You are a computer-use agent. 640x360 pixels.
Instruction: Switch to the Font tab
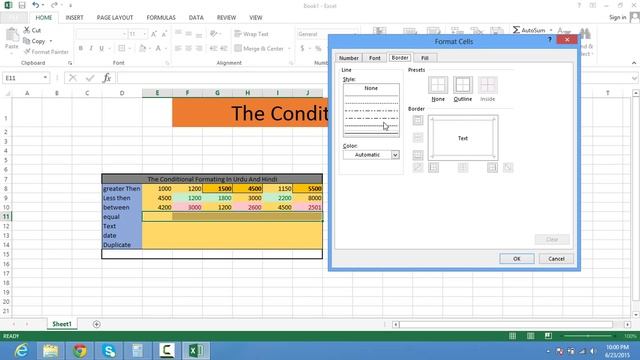[x=375, y=58]
